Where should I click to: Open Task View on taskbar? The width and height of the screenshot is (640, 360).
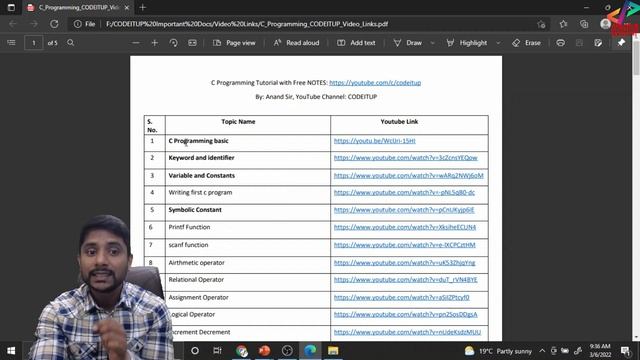pos(217,351)
